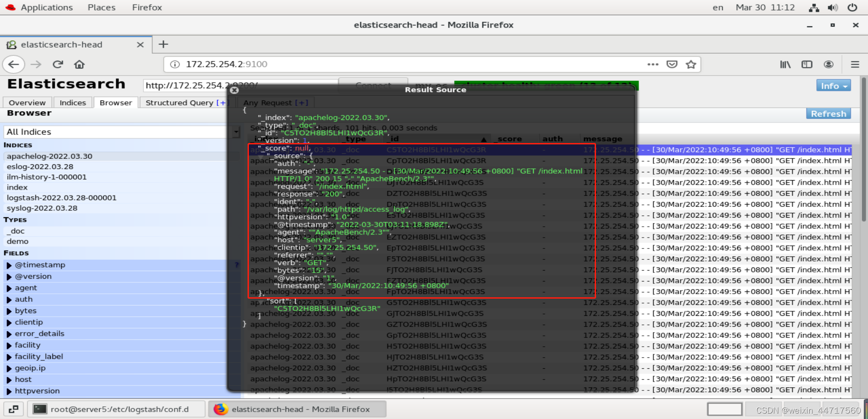Reload the current page
868x419 pixels.
[57, 64]
